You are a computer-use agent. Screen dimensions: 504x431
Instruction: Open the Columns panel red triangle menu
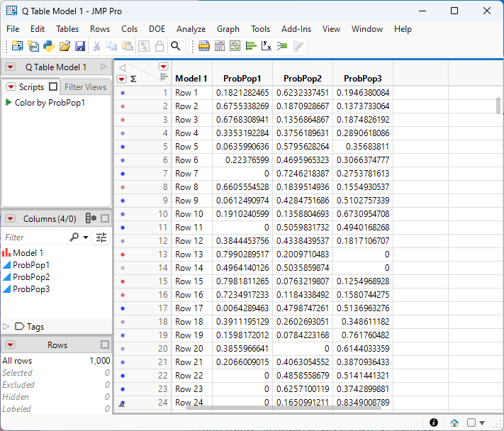coord(11,219)
